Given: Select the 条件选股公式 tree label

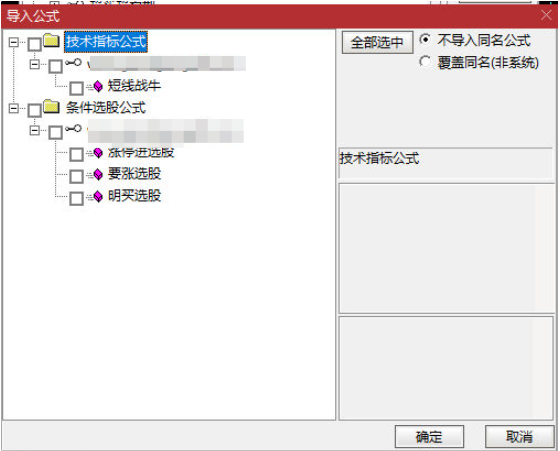Looking at the screenshot, I should pos(106,107).
